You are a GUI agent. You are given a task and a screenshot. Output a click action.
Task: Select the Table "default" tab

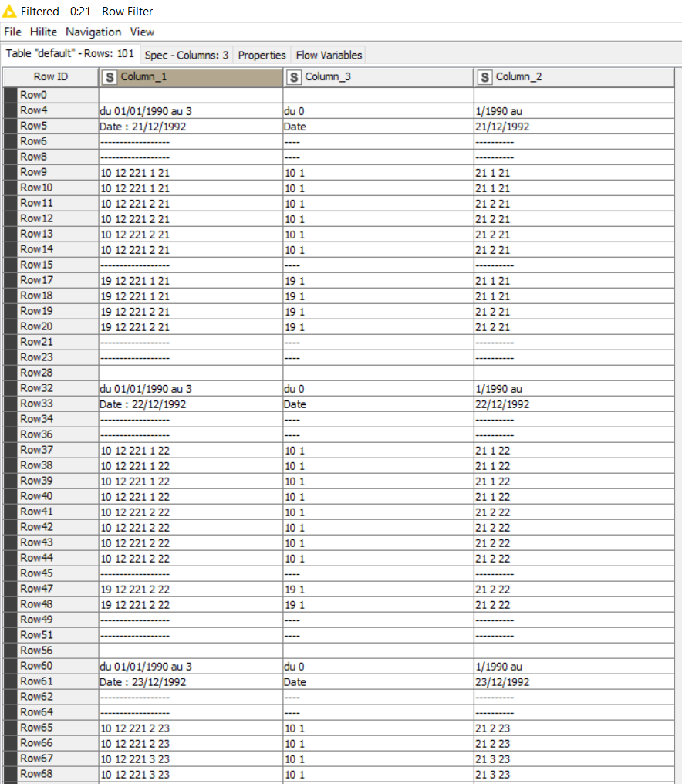point(70,55)
